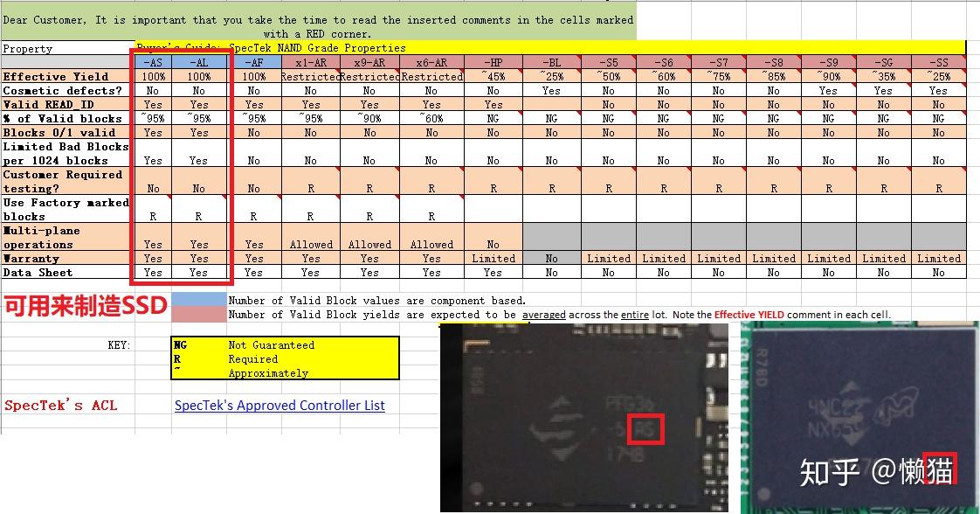Select the -AL column header cell
The image size is (980, 514).
[199, 62]
